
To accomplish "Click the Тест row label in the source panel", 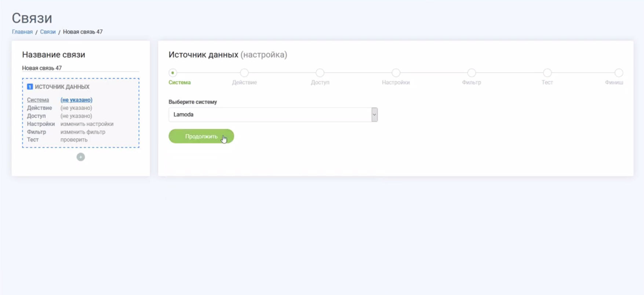I will [33, 140].
